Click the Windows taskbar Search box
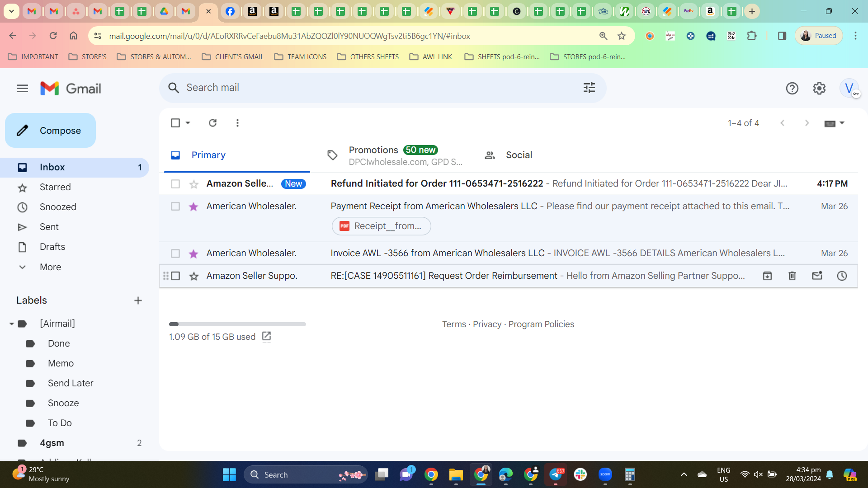Screen dimensions: 868x488 point(306,474)
